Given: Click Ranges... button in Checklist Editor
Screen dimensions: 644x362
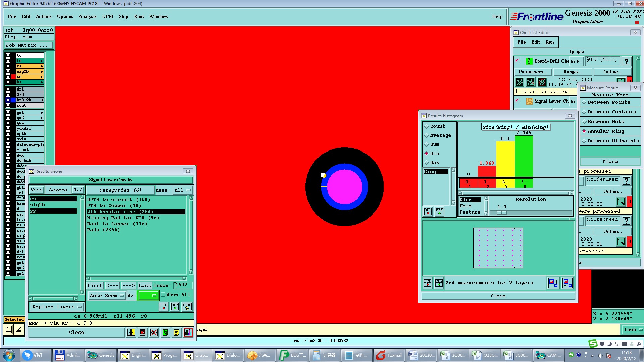Looking at the screenshot, I should pyautogui.click(x=573, y=72).
